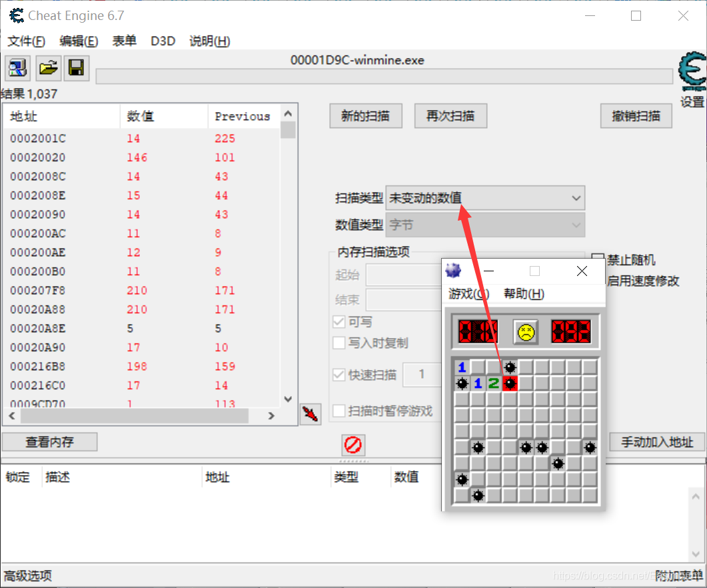Click the red exploded mine cell
This screenshot has width=707, height=588.
tap(510, 383)
